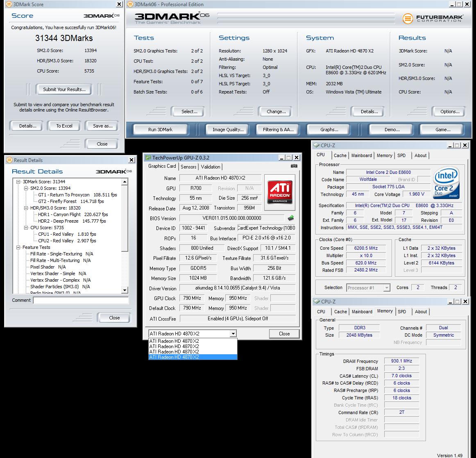Image resolution: width=476 pixels, height=458 pixels.
Task: Click the Game button
Action: point(443,130)
